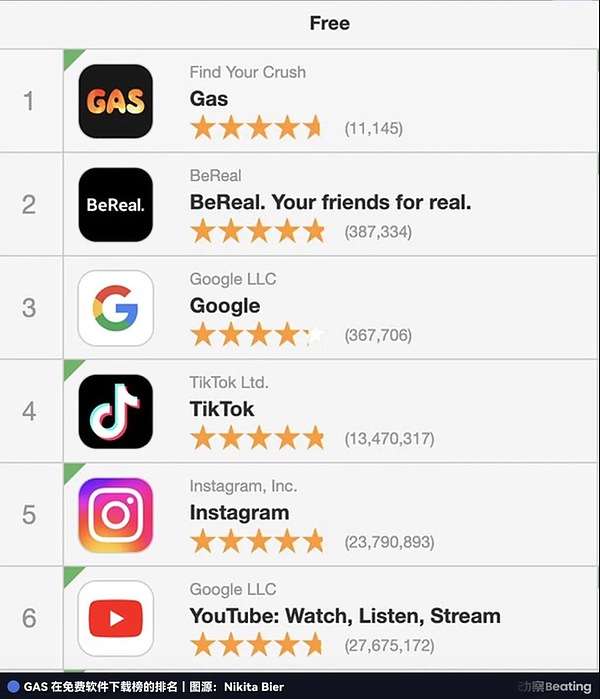Screen dimensions: 600x699
Task: Open "YouTube: Watch, Listen, Stream" title
Action: click(x=345, y=615)
